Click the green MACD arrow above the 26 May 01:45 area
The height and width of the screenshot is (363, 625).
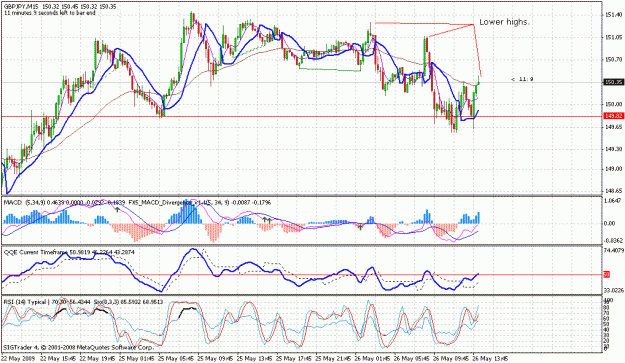[360, 227]
